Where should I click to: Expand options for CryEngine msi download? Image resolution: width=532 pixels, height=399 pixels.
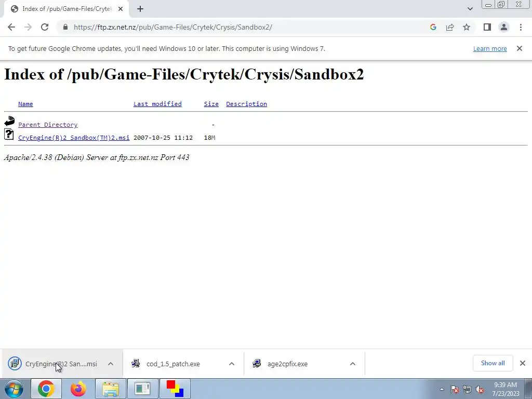click(x=111, y=364)
